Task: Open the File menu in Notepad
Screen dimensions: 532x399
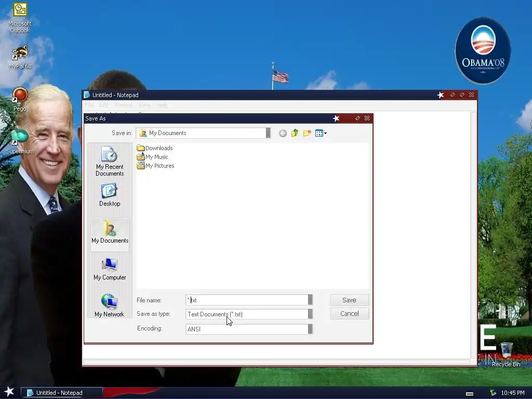Action: tap(89, 105)
